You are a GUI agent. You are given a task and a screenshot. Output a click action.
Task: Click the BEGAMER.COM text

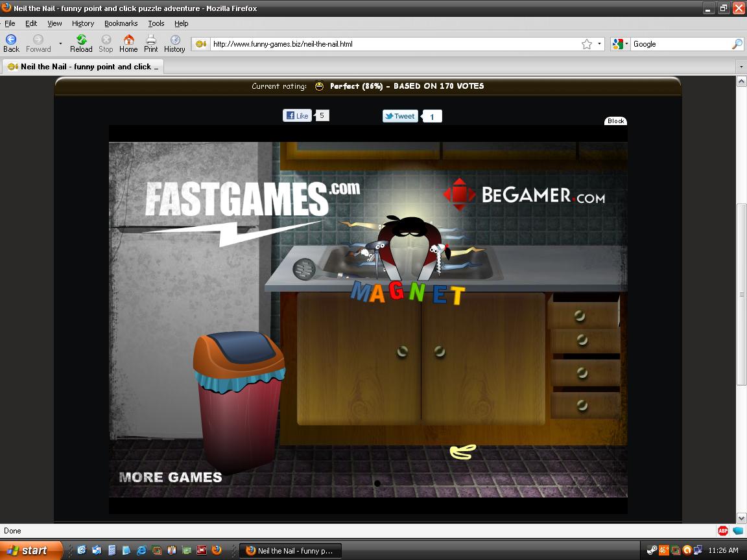pos(543,195)
